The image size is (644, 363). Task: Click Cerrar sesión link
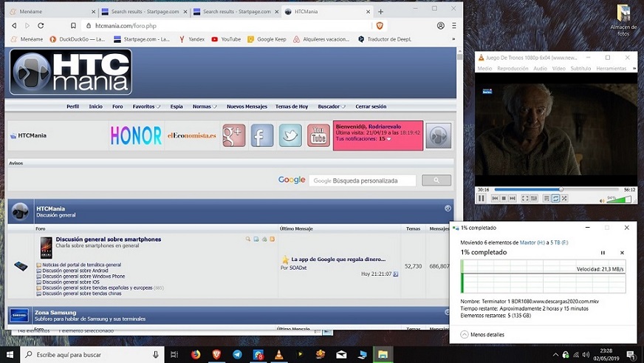pos(371,106)
